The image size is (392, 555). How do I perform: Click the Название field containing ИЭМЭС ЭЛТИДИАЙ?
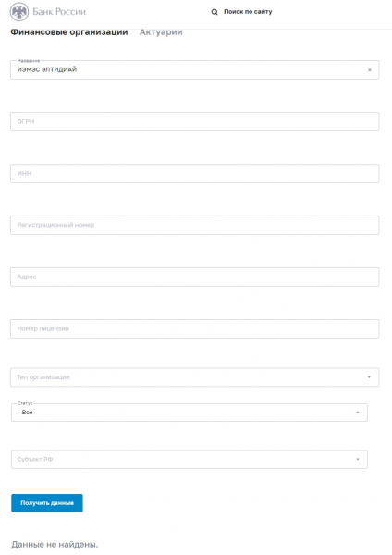[194, 69]
